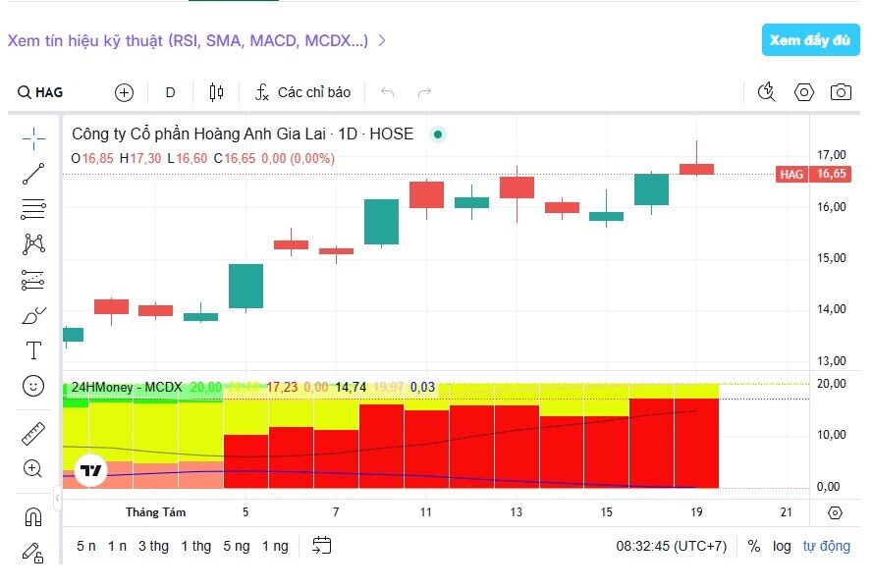Viewport: 872px width, 588px height.
Task: Click Xem đầy đủ button
Action: point(810,40)
